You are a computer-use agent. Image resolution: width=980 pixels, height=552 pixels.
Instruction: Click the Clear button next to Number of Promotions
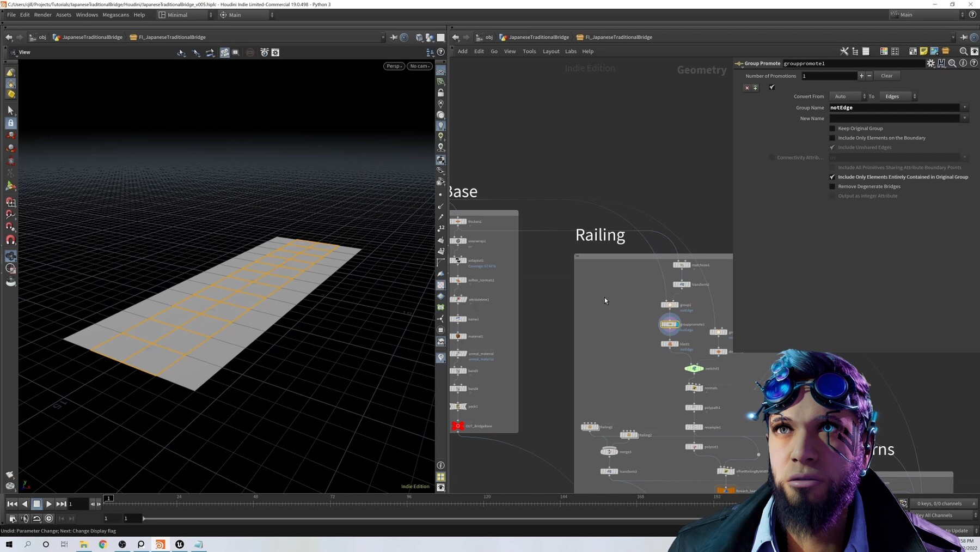(887, 76)
